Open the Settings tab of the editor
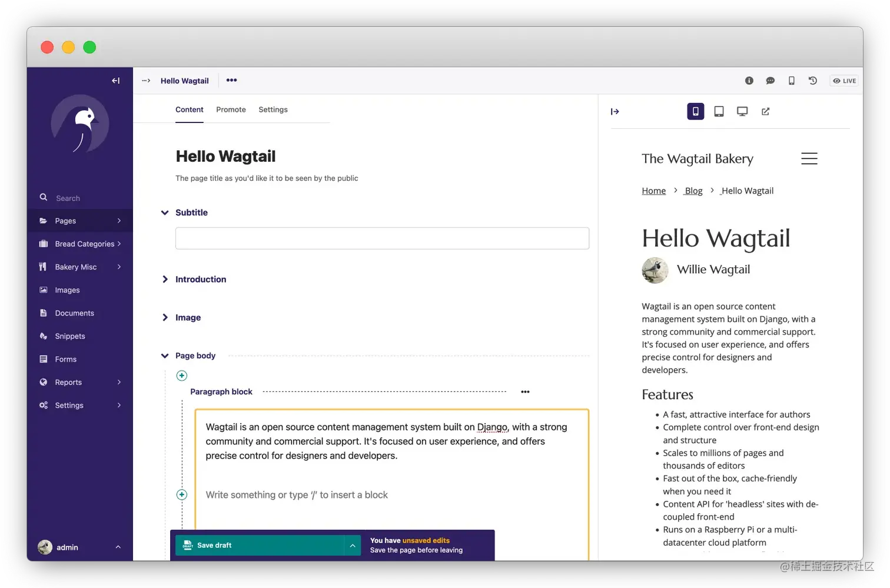The width and height of the screenshot is (890, 588). [x=273, y=109]
